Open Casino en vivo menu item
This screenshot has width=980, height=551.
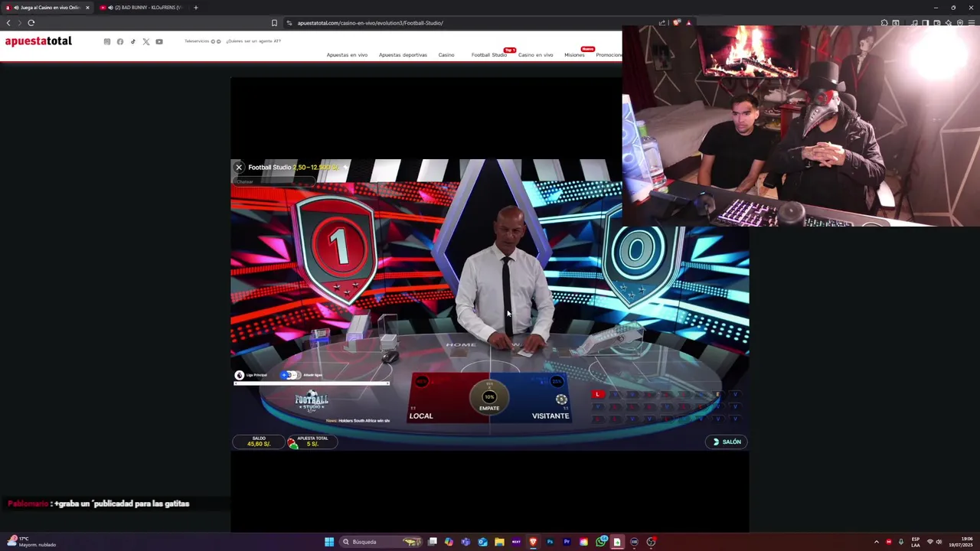point(535,55)
